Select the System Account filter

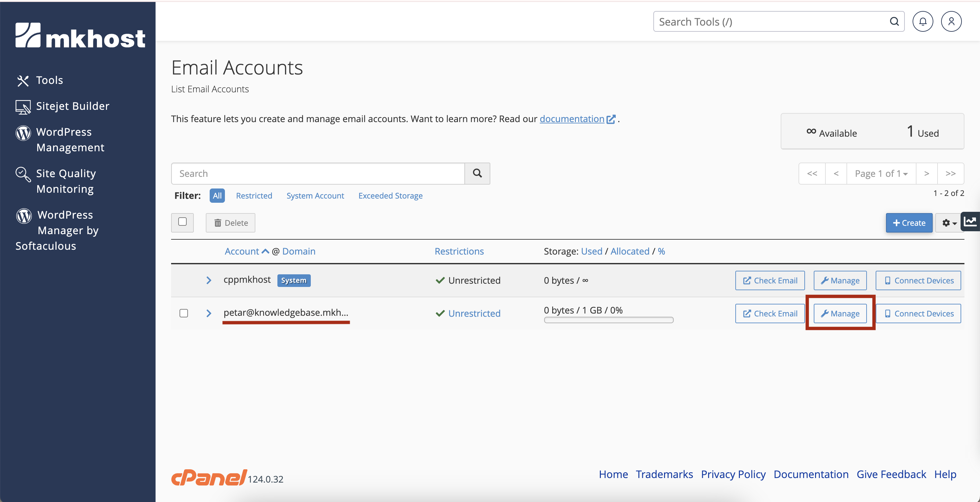[315, 196]
